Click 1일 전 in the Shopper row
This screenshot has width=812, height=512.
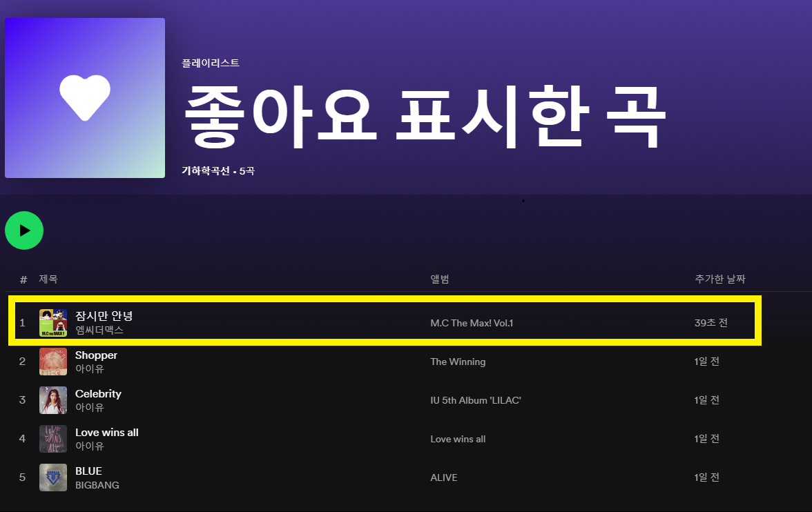[707, 362]
